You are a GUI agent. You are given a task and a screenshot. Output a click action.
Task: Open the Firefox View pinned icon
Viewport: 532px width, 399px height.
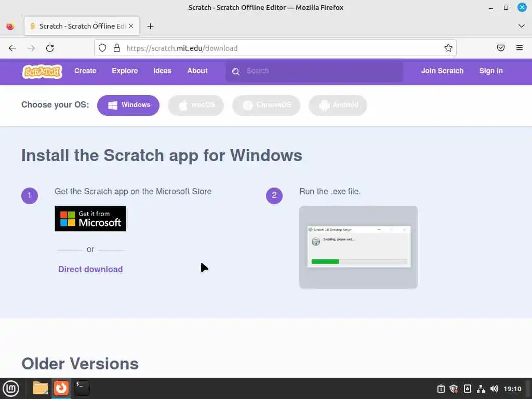(x=10, y=26)
